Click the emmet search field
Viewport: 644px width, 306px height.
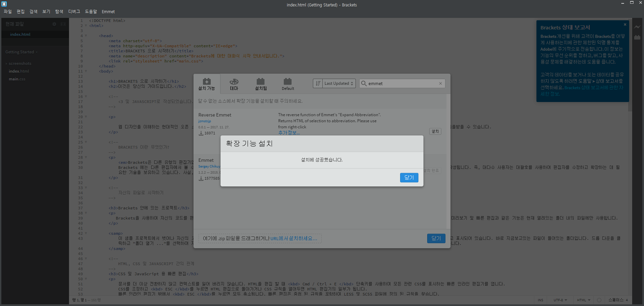point(402,83)
